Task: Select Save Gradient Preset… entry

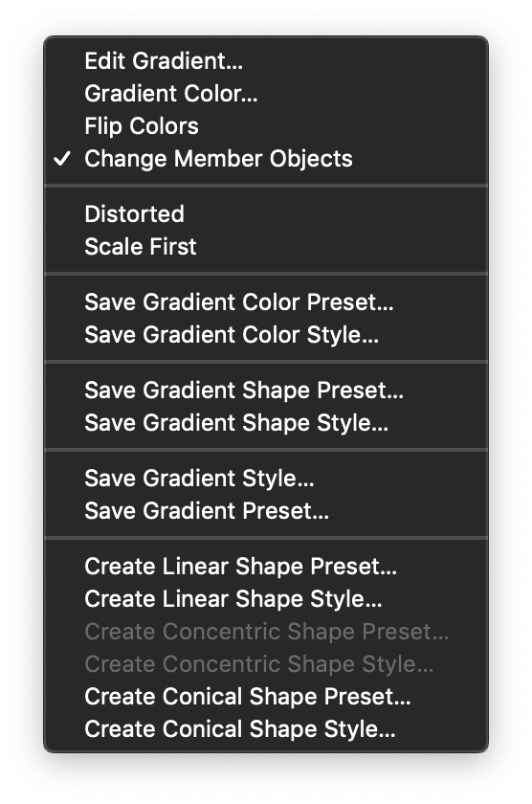Action: (266, 511)
